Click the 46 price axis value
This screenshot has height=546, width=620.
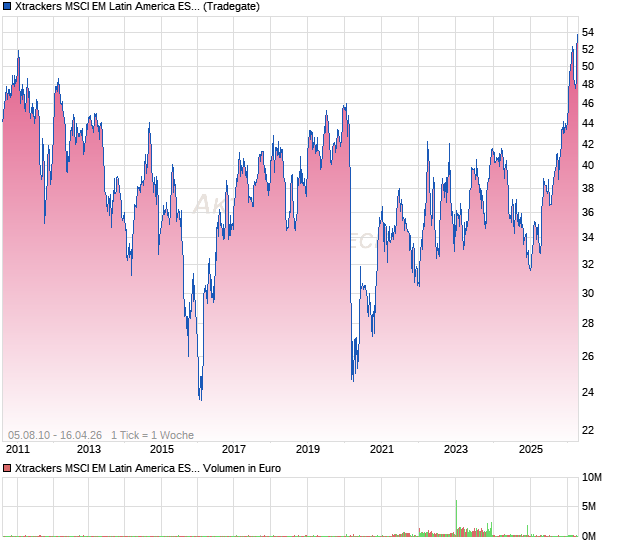pyautogui.click(x=588, y=104)
